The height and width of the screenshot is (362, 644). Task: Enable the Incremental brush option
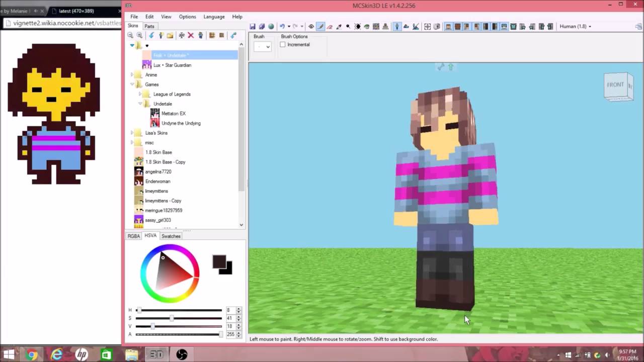click(x=283, y=45)
